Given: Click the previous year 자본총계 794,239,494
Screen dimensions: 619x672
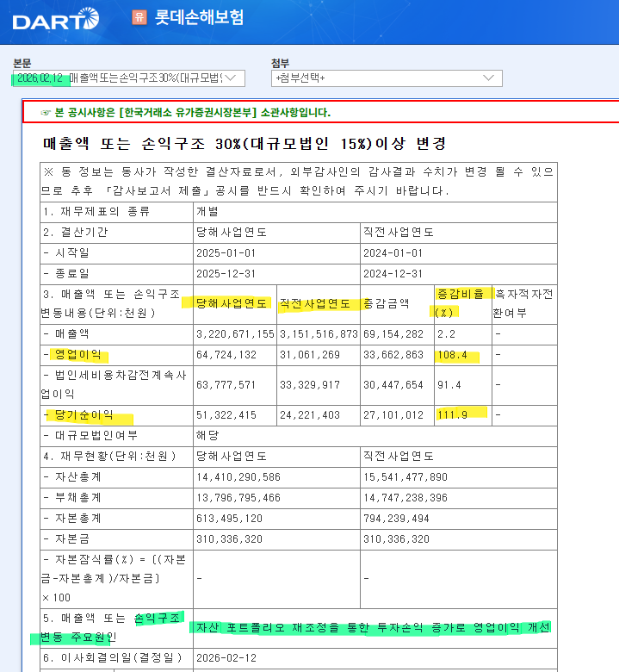Looking at the screenshot, I should pyautogui.click(x=396, y=519).
